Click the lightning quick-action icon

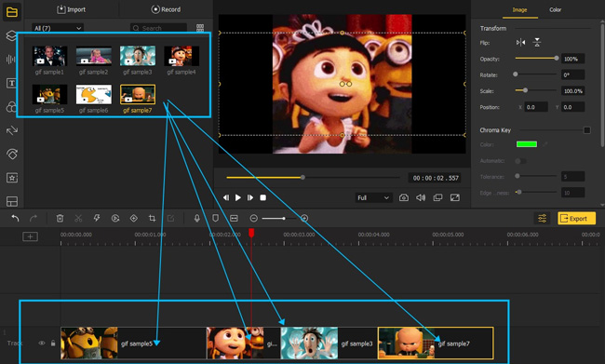pos(97,219)
